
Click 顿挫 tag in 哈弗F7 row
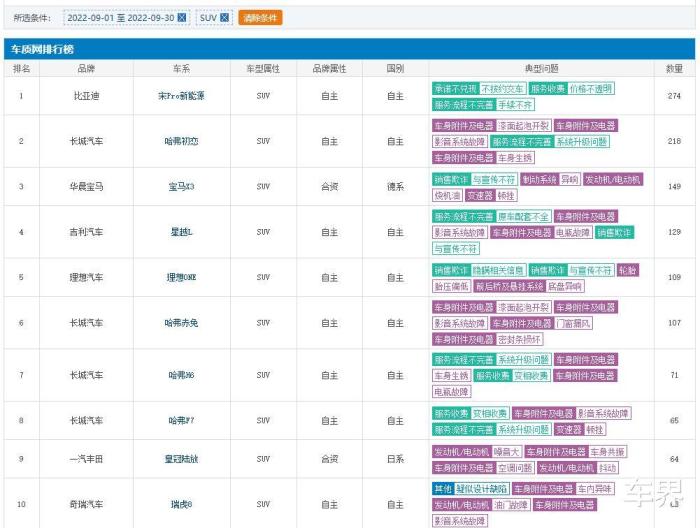[x=595, y=430]
